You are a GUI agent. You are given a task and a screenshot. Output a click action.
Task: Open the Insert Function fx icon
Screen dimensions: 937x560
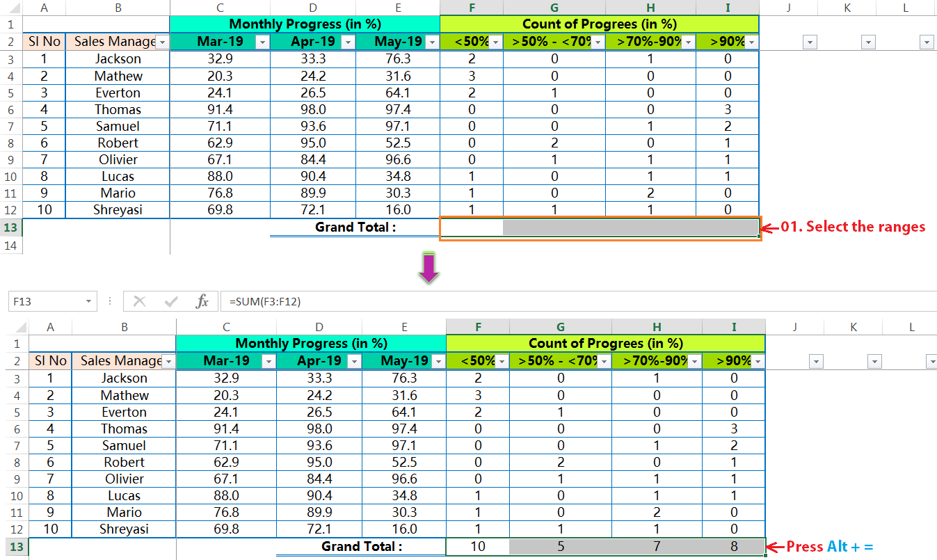coord(202,301)
